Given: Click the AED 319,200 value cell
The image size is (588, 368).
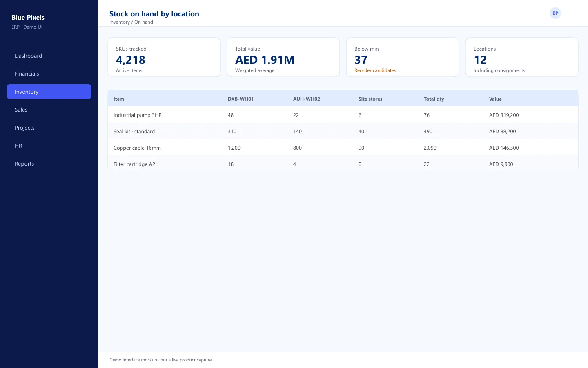Looking at the screenshot, I should [504, 115].
